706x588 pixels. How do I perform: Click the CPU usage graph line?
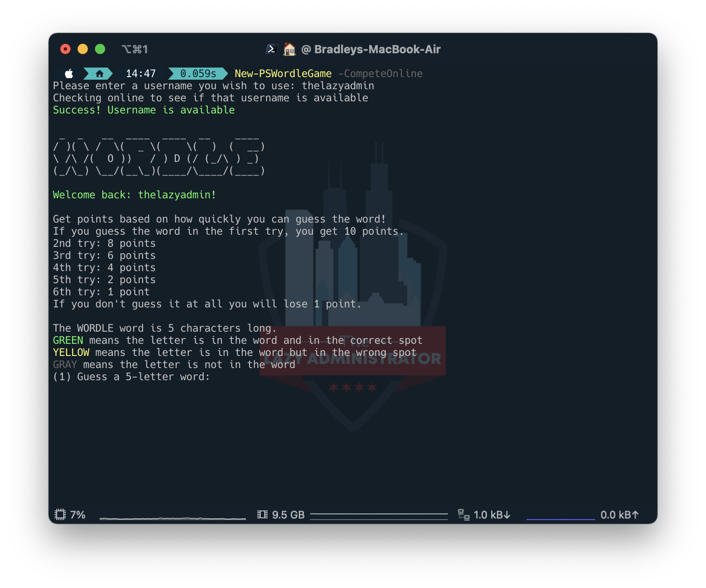click(x=172, y=517)
